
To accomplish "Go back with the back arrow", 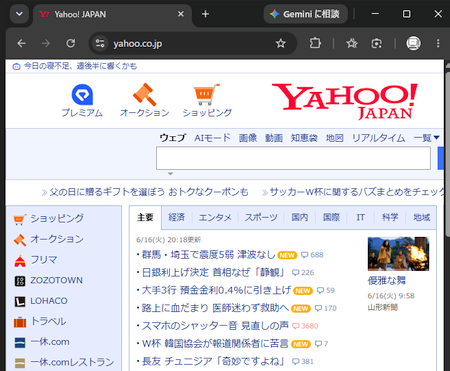I will 22,43.
